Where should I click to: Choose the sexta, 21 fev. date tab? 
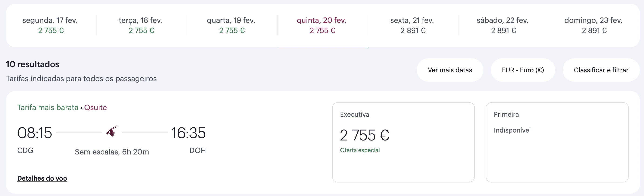(413, 25)
